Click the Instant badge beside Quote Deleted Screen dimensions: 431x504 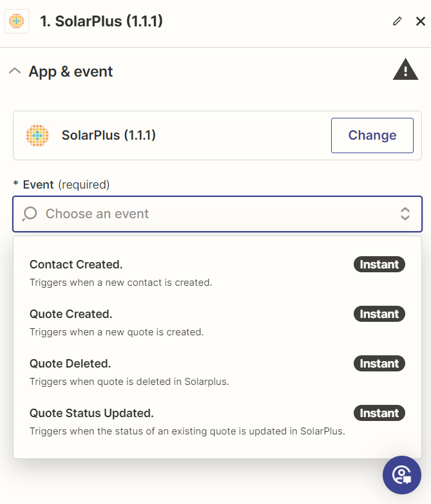(379, 363)
